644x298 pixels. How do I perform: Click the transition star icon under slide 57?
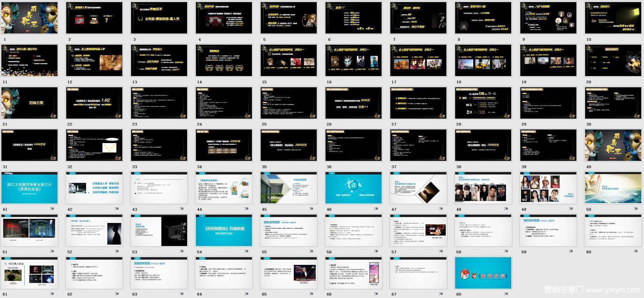tap(441, 251)
